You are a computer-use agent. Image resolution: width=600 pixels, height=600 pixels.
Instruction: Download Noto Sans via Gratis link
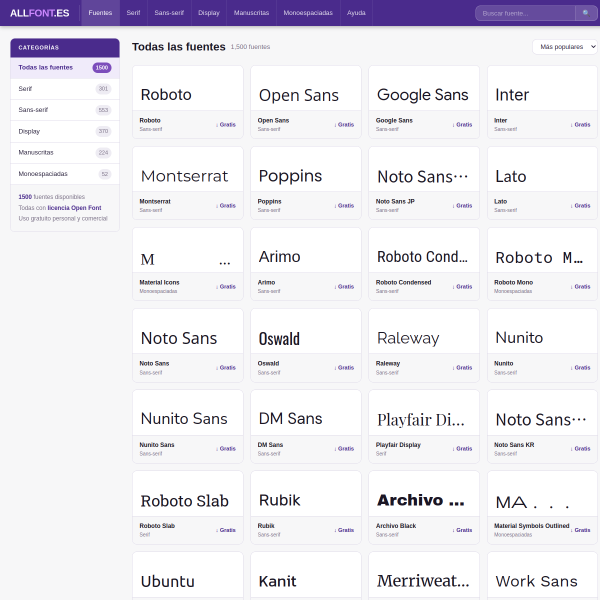pos(226,368)
